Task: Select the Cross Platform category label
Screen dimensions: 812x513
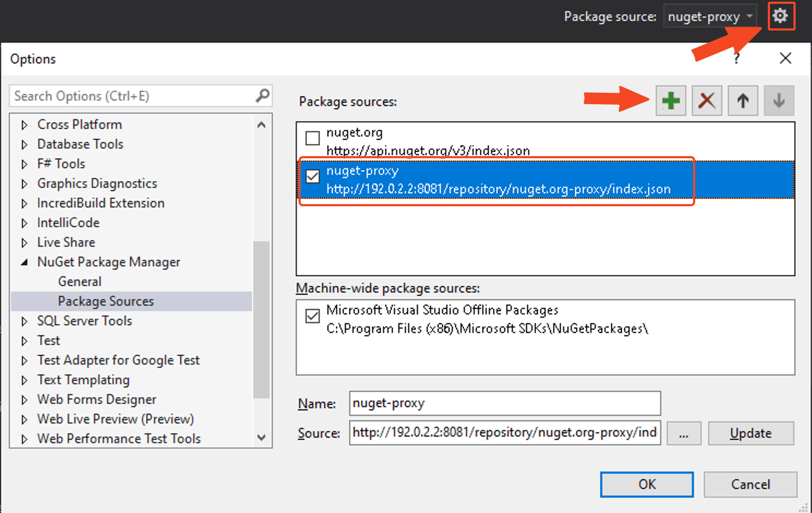Action: click(x=80, y=124)
